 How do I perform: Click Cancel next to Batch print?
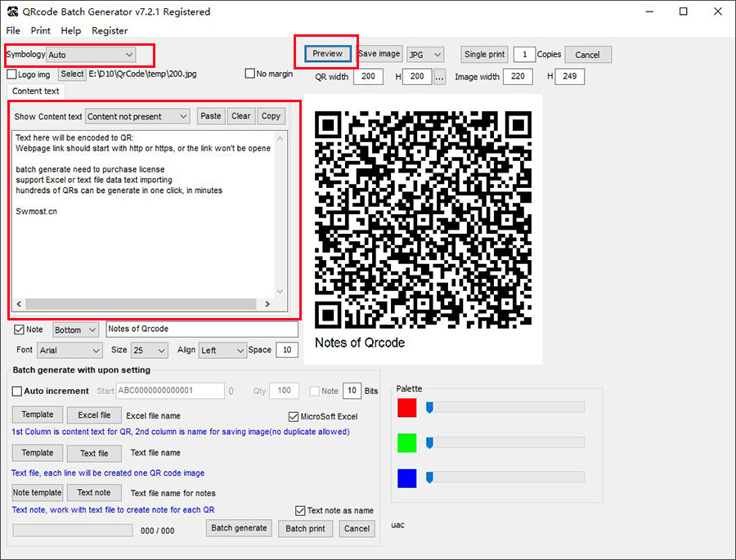357,529
